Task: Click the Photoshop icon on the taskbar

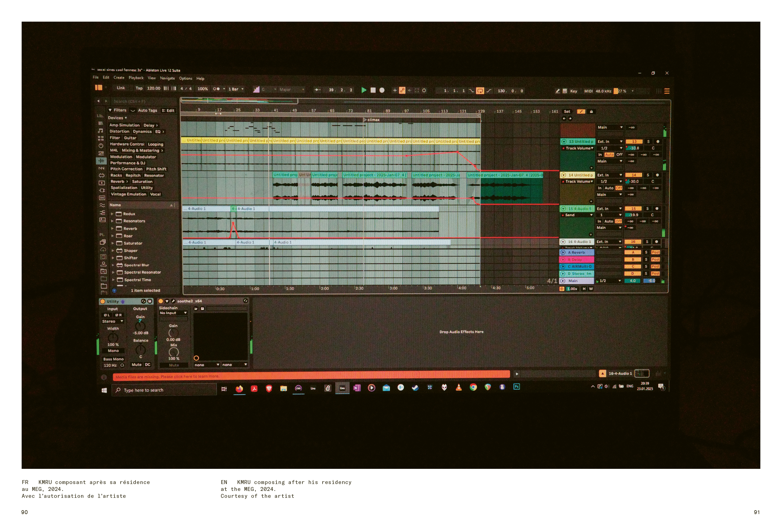Action: click(517, 387)
